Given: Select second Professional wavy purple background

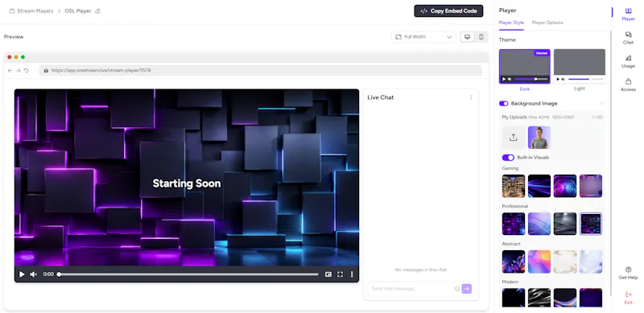Looking at the screenshot, I should (539, 224).
